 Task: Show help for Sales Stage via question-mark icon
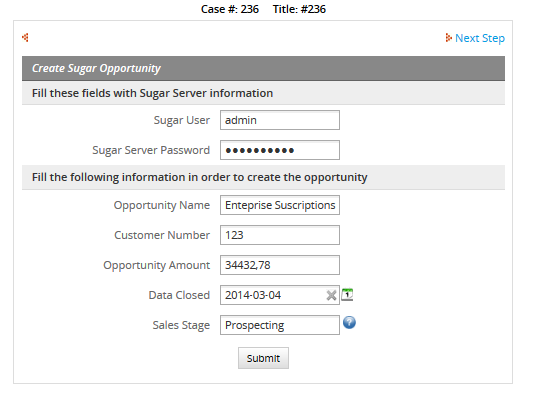point(349,323)
